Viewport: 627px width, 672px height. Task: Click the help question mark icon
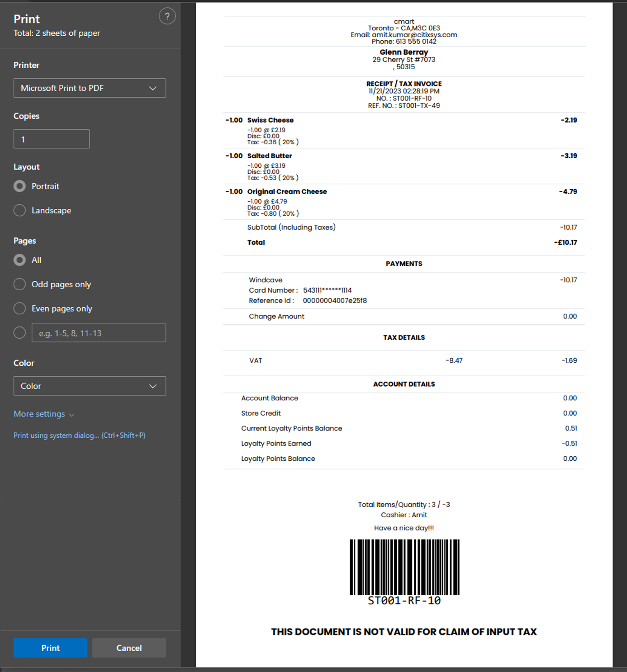(x=167, y=16)
